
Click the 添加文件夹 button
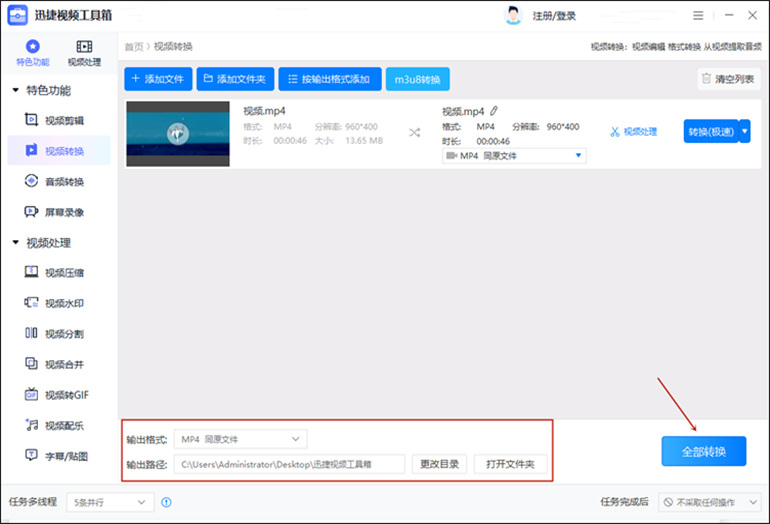235,79
